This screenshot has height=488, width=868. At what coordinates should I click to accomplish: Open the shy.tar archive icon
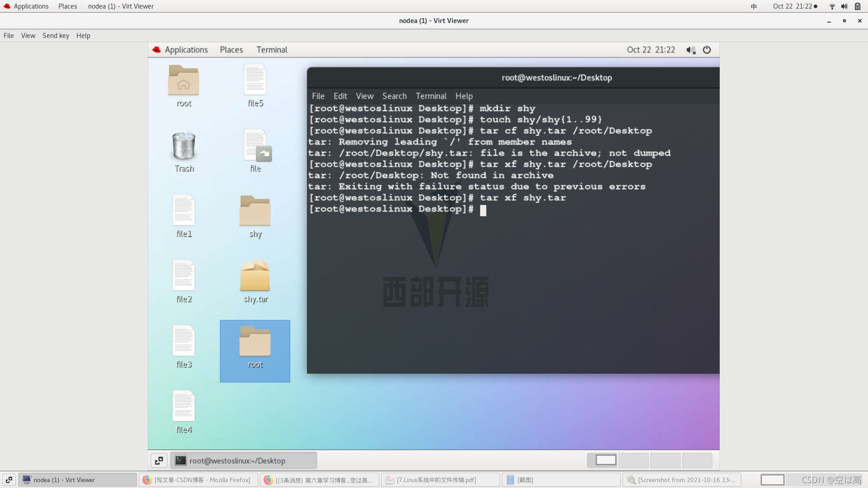point(255,277)
